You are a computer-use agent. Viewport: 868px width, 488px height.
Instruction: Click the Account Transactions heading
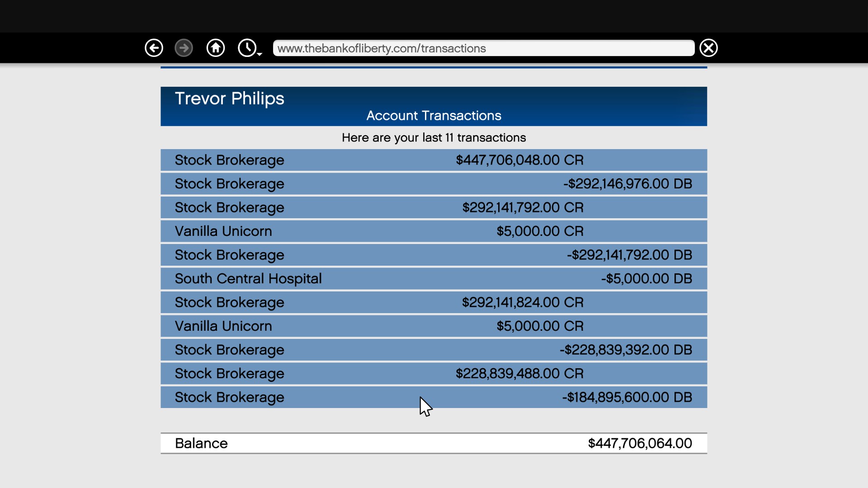point(434,116)
